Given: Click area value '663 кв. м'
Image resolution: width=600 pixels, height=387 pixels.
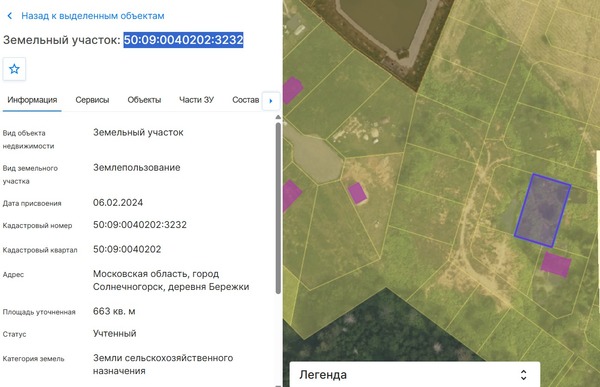Looking at the screenshot, I should [114, 311].
